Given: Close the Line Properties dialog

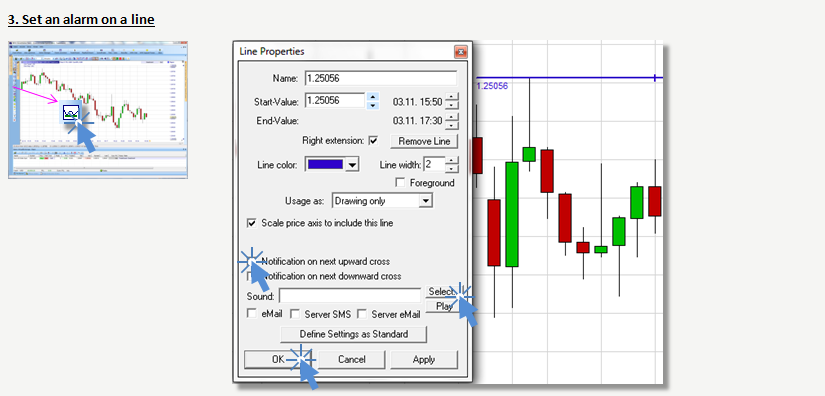Looking at the screenshot, I should point(460,52).
